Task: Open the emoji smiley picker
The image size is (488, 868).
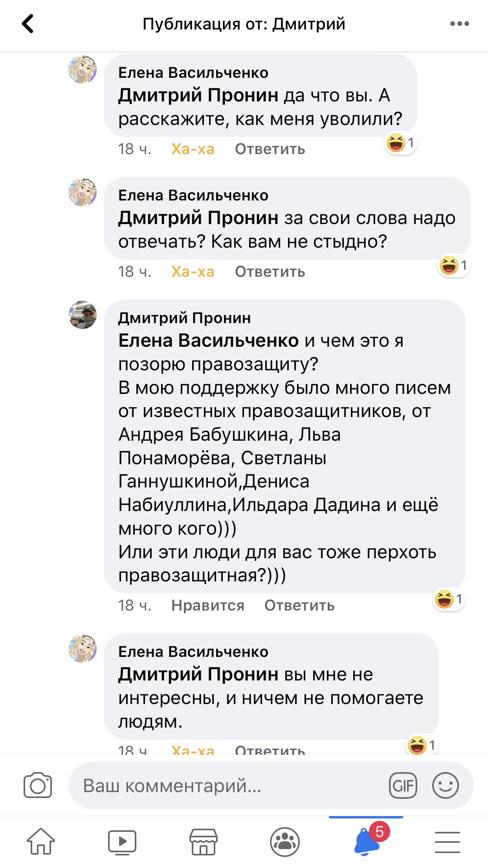Action: click(445, 785)
